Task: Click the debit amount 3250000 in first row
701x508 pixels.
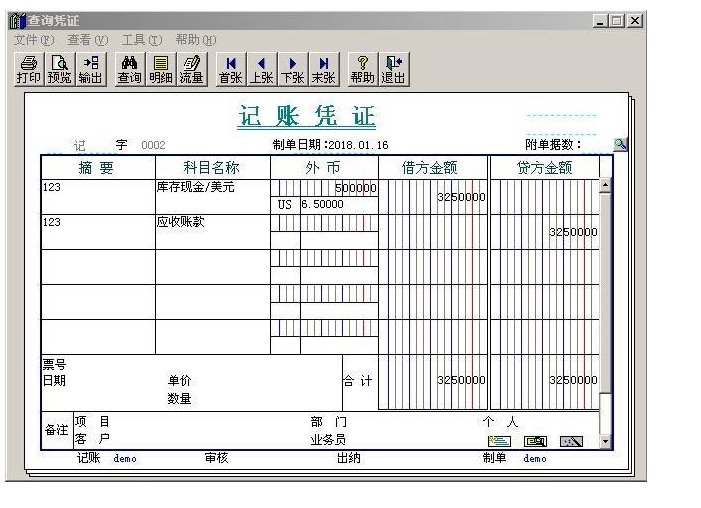Action: [461, 197]
